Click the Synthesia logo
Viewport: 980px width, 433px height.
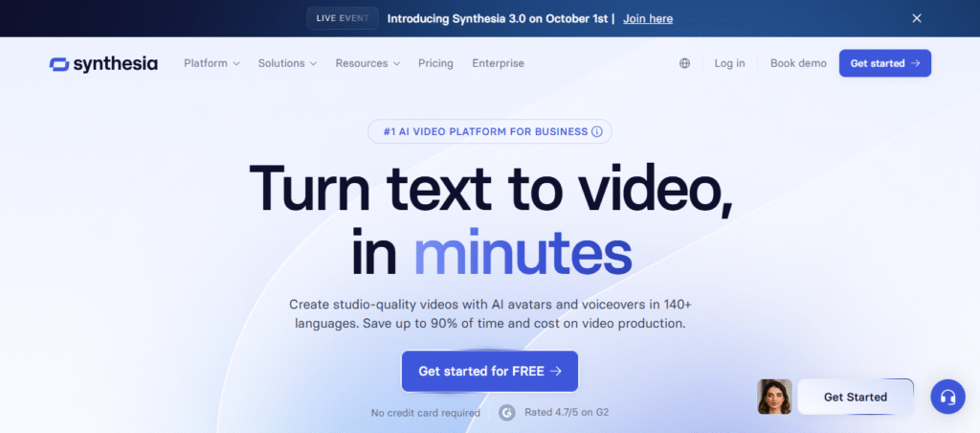103,64
